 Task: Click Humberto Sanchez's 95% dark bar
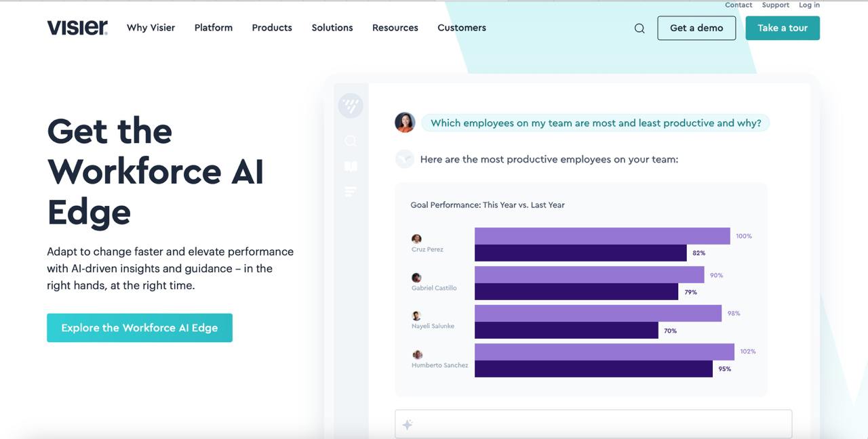(593, 369)
